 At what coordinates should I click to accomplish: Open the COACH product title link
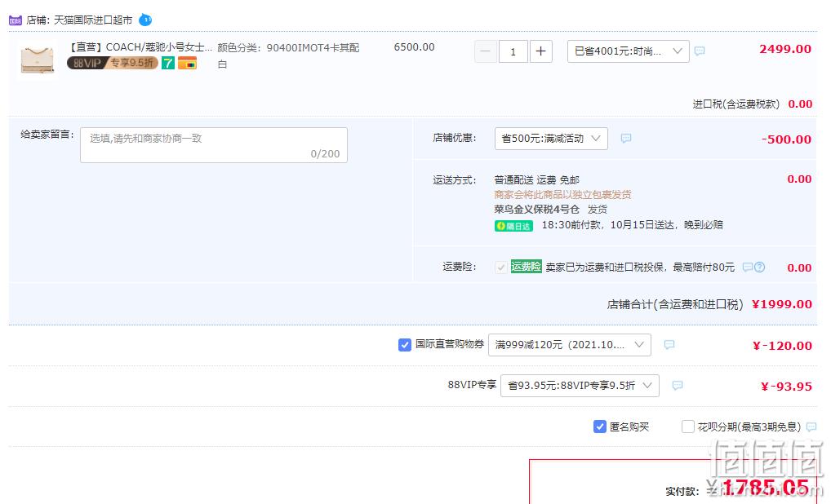click(x=140, y=47)
